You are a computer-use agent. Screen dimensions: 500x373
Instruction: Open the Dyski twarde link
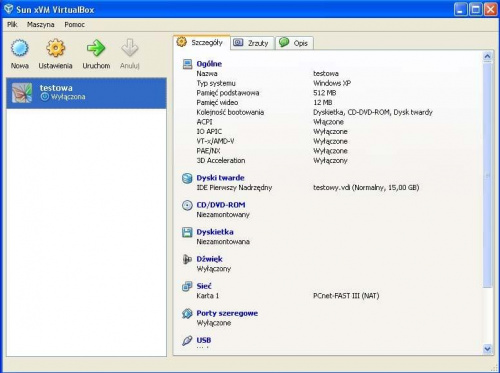pyautogui.click(x=220, y=178)
